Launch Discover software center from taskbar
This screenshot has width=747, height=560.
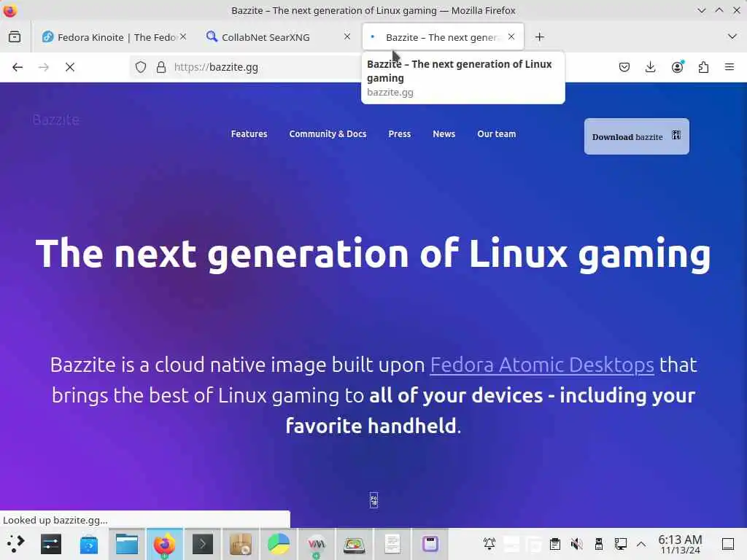point(88,544)
